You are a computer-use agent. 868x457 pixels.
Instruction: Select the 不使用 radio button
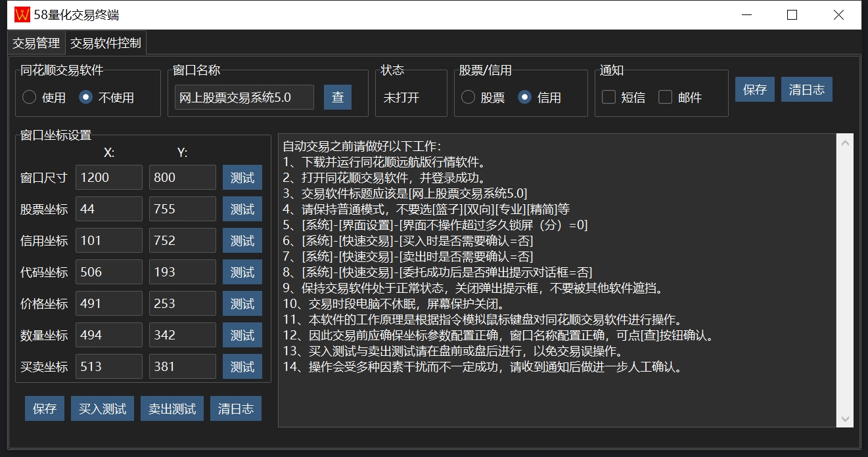85,97
